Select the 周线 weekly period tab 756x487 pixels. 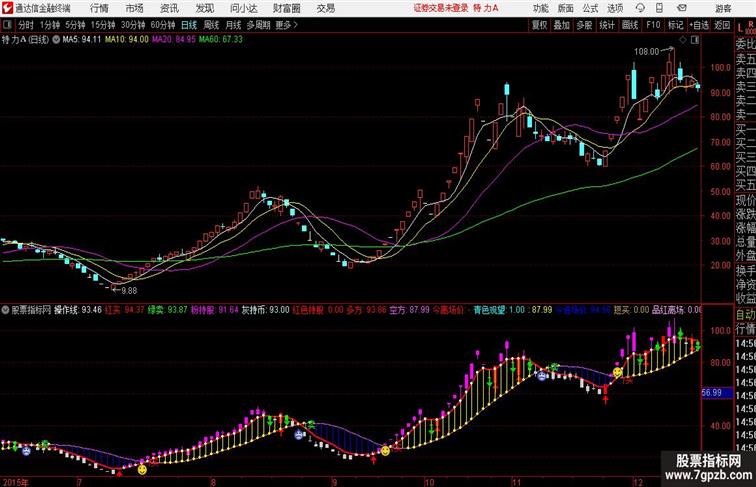(x=211, y=25)
